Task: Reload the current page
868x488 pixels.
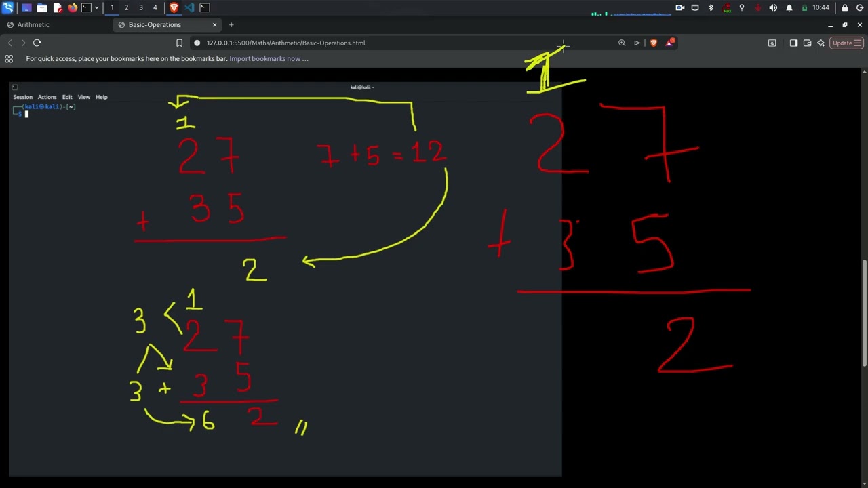Action: click(37, 43)
